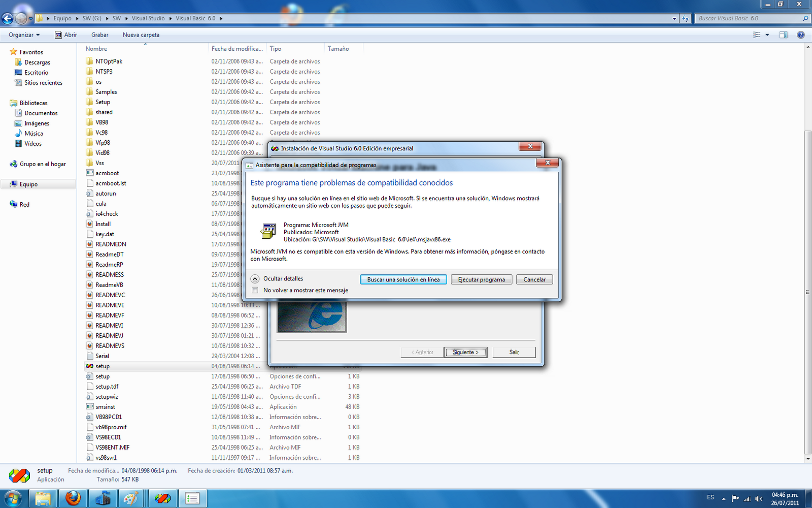Select Descargas under Favoritos

click(x=38, y=62)
